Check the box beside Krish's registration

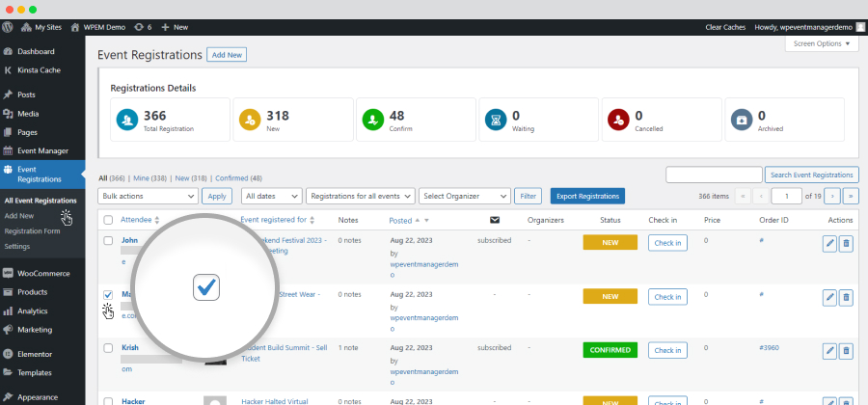(108, 347)
